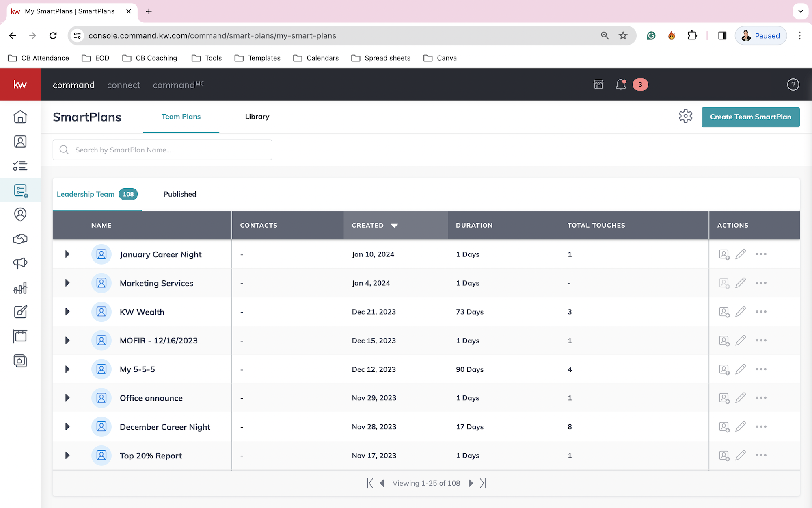This screenshot has width=812, height=508.
Task: Jump to the first page of results
Action: click(x=370, y=483)
